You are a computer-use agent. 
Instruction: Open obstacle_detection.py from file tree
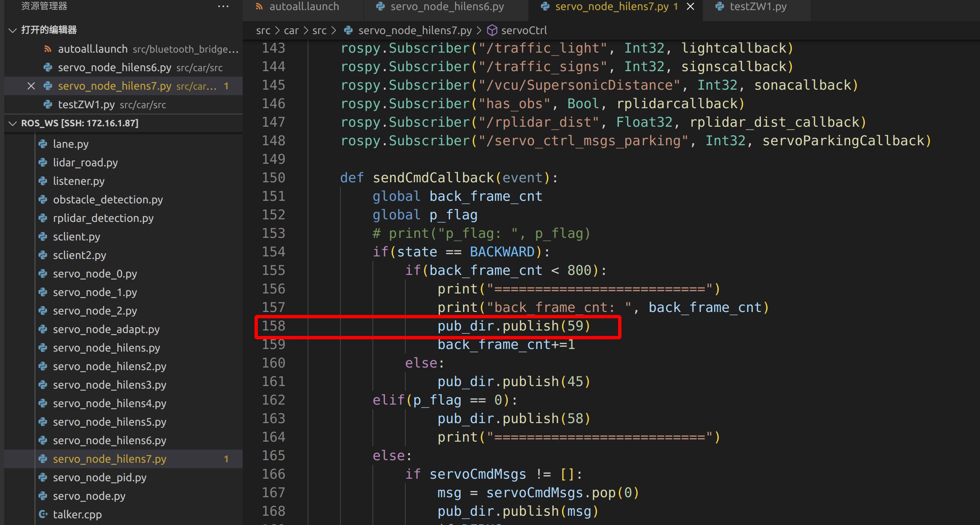108,200
